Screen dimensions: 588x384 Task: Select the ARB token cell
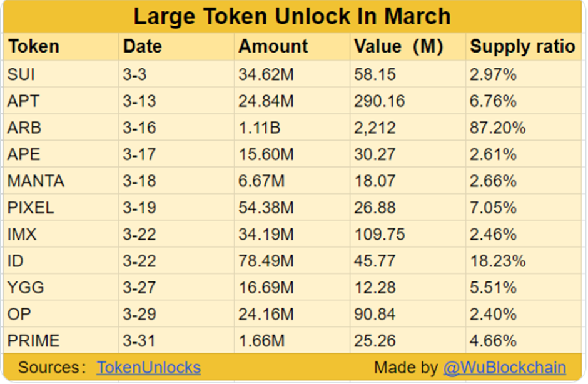(24, 128)
